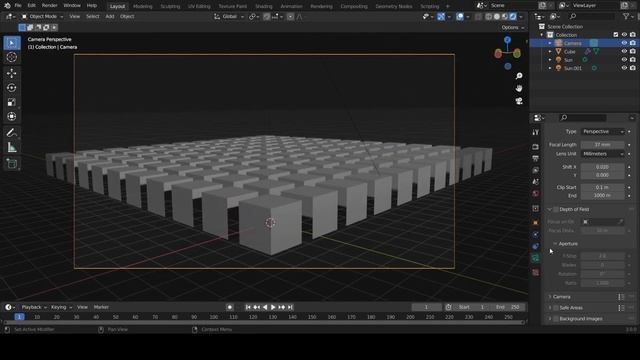Click the pan view hand icon
Image resolution: width=640 pixels, height=360 pixels.
coord(519,88)
